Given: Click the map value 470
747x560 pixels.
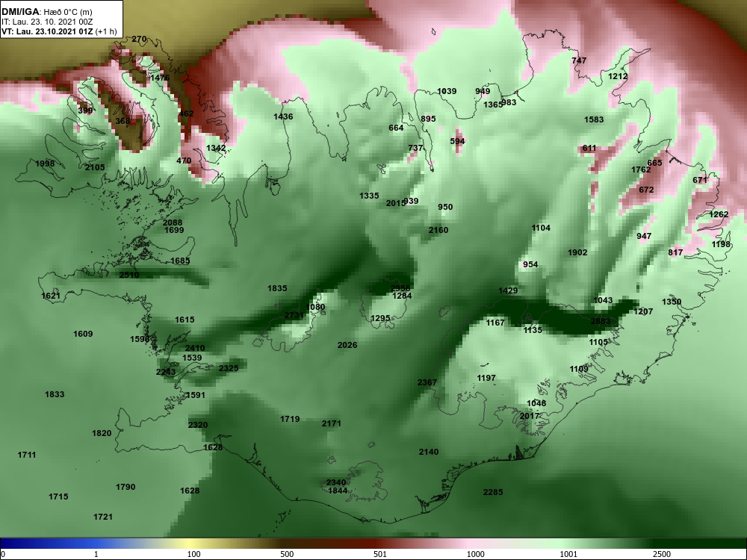Looking at the screenshot, I should (184, 161).
